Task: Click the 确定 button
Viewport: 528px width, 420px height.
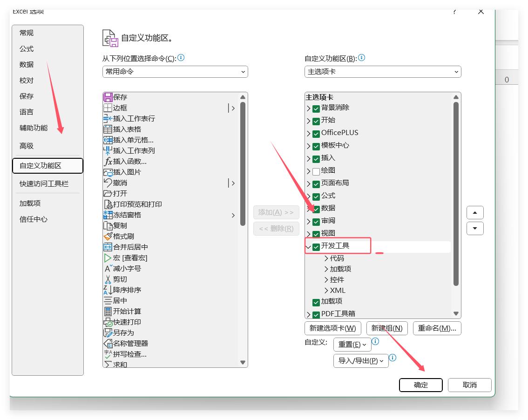Action: click(x=420, y=385)
